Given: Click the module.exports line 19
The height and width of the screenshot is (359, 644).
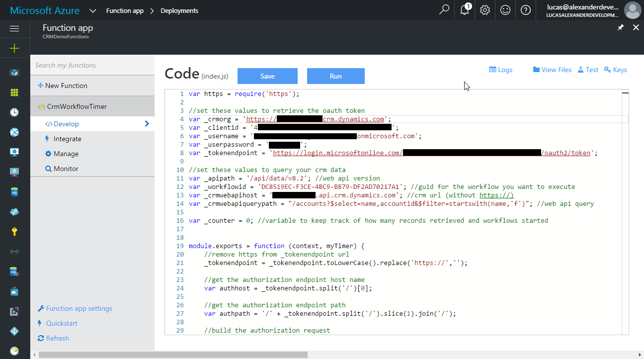Looking at the screenshot, I should 277,246.
